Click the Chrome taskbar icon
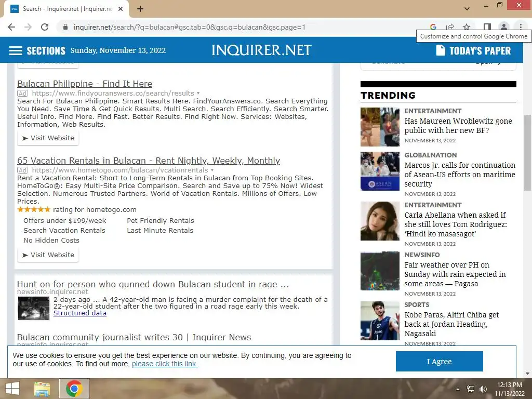This screenshot has height=399, width=532. coord(74,389)
